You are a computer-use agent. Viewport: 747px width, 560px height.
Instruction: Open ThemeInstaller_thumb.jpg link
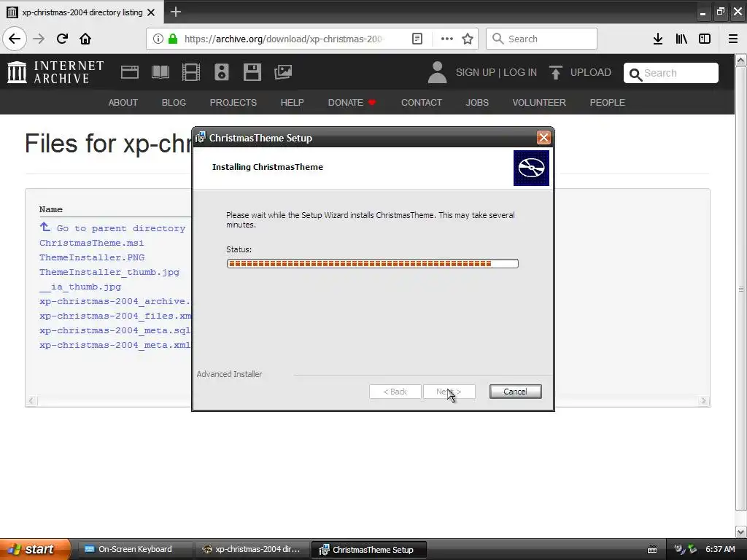point(109,272)
